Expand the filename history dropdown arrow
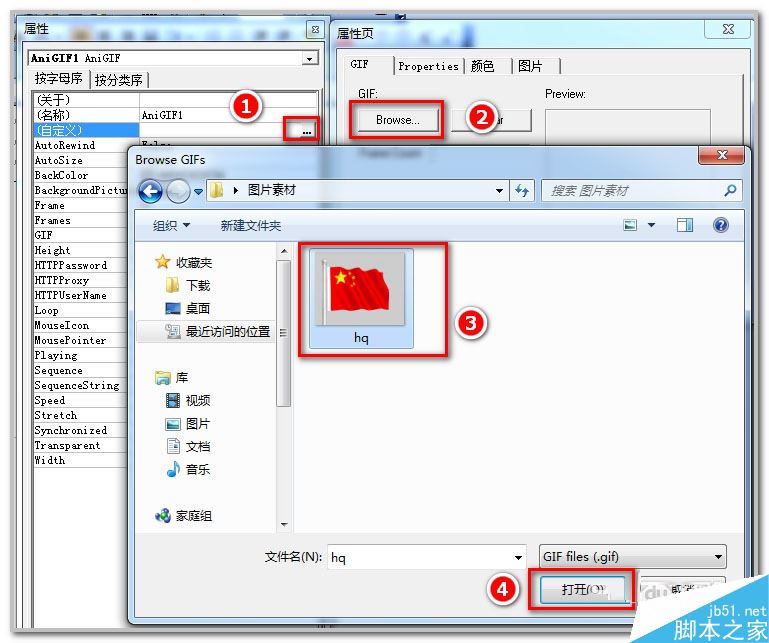Image resolution: width=769 pixels, height=643 pixels. point(518,557)
